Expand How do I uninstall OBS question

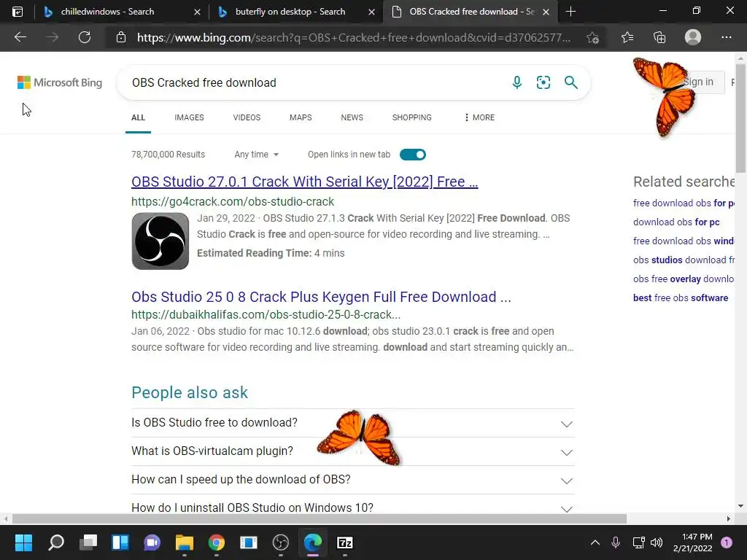(x=352, y=507)
